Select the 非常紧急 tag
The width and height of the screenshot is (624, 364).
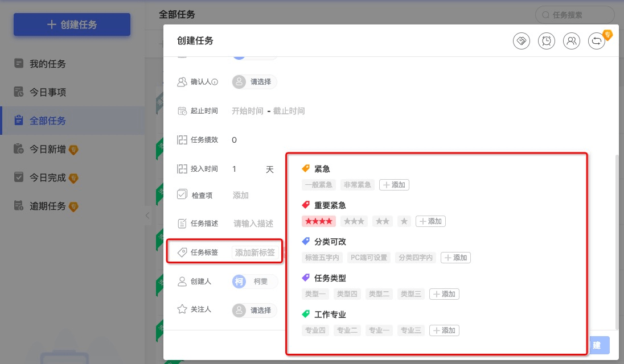(x=358, y=185)
